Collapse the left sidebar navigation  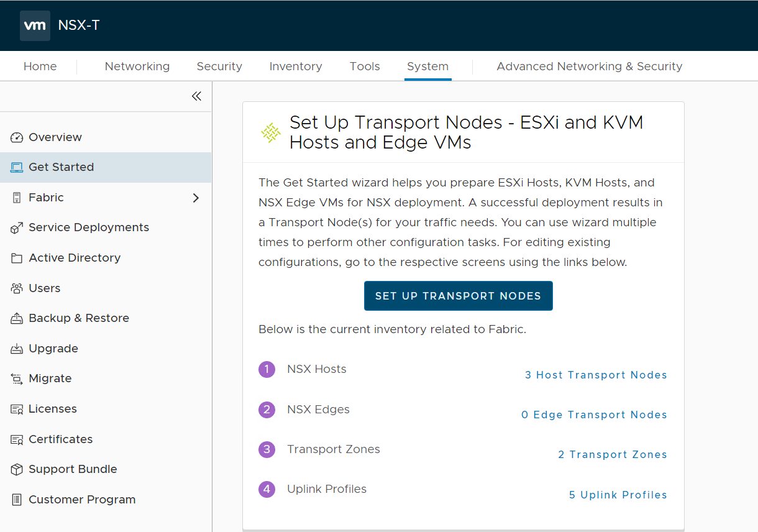[x=196, y=96]
